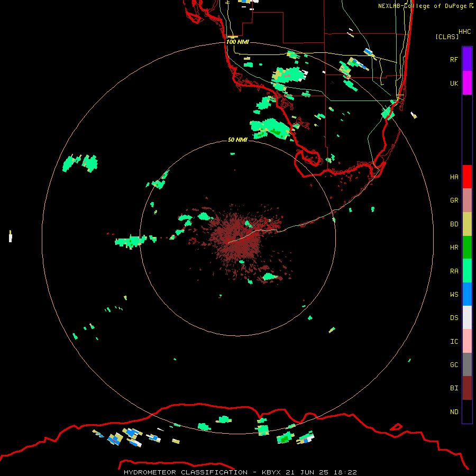476x476 pixels.
Task: Click the BD yellow legend swatch
Action: (467, 224)
